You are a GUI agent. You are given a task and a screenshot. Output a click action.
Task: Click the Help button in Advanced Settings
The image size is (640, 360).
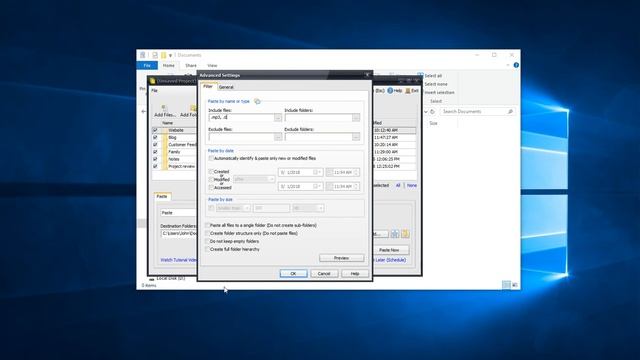355,273
